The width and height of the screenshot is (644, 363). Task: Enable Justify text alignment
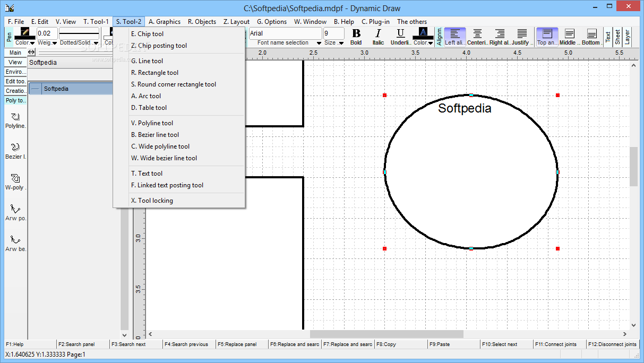522,36
